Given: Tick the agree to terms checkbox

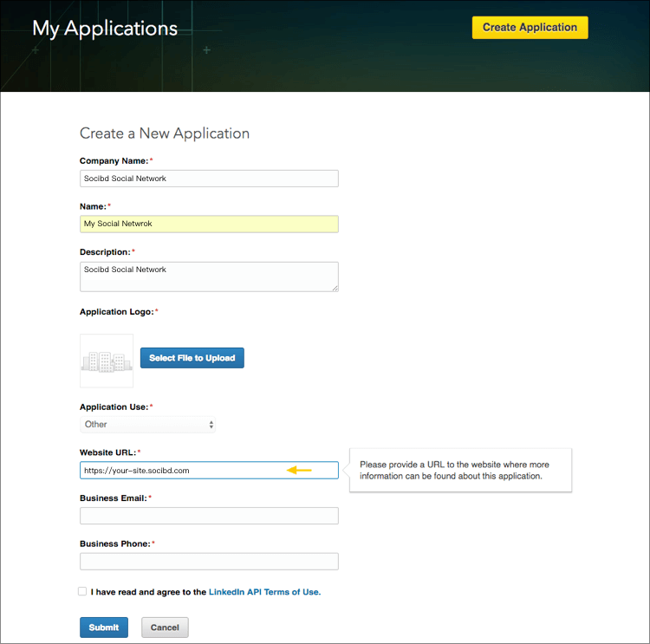Looking at the screenshot, I should click(82, 591).
